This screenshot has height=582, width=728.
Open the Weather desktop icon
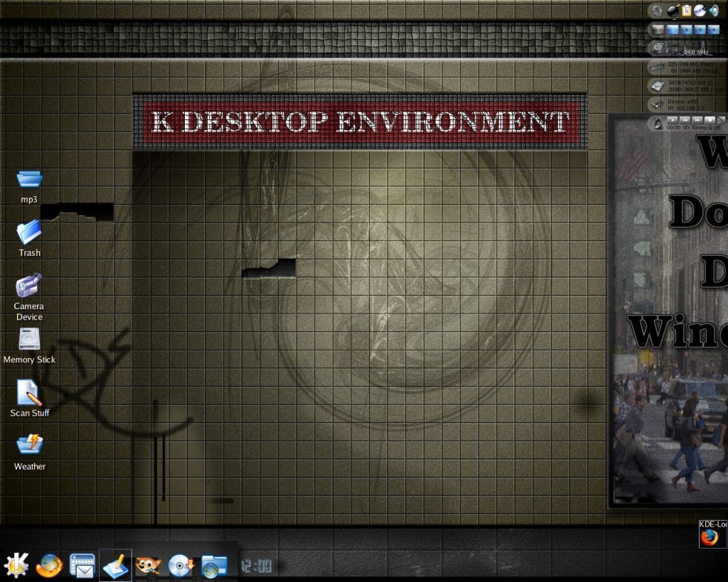(x=30, y=444)
